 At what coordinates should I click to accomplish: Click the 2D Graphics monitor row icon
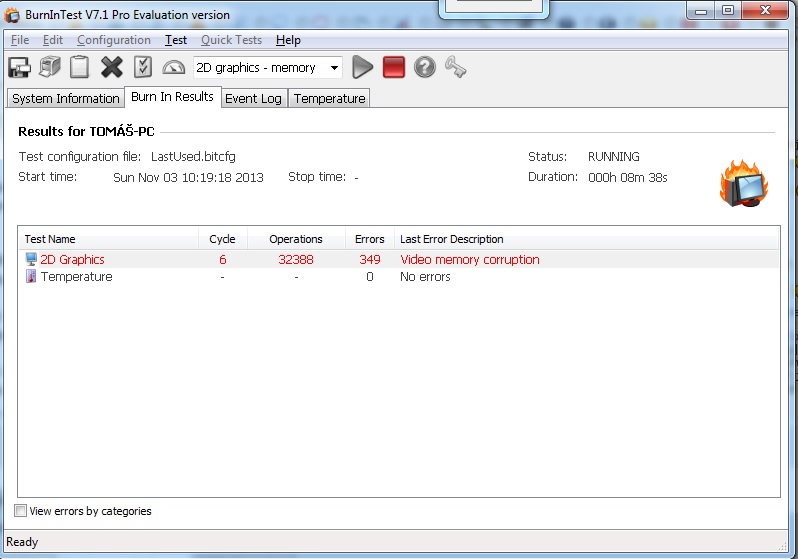[31, 260]
